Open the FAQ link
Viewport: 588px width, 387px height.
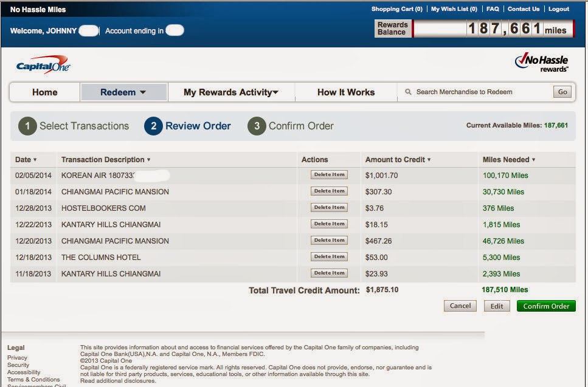(493, 9)
